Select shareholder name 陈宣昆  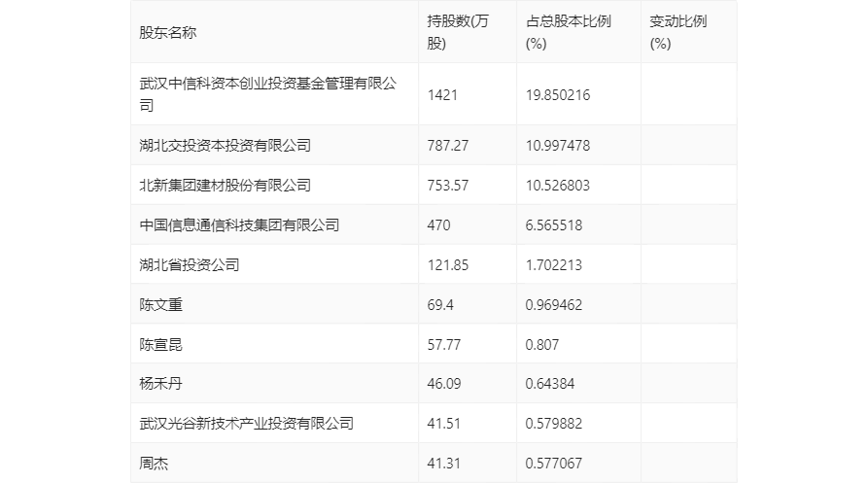[160, 345]
